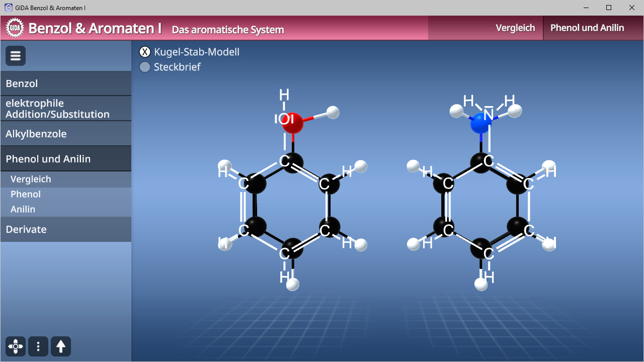Click the four-arrow move/navigation icon

[x=16, y=346]
